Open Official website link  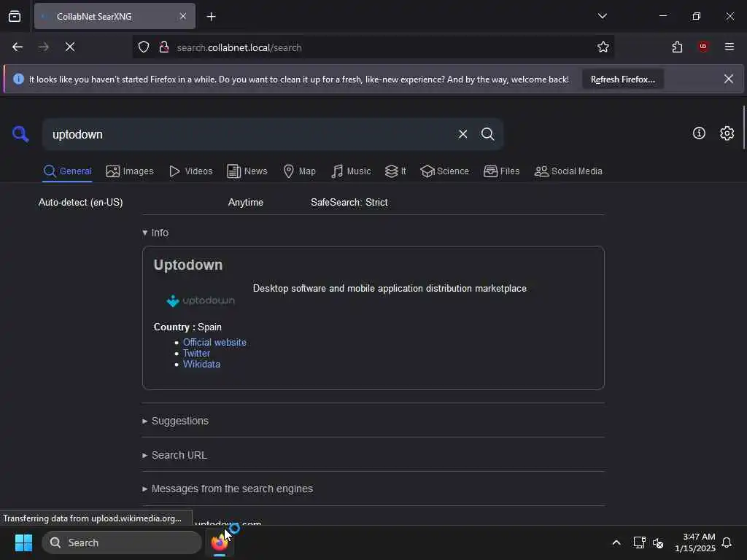coord(214,343)
